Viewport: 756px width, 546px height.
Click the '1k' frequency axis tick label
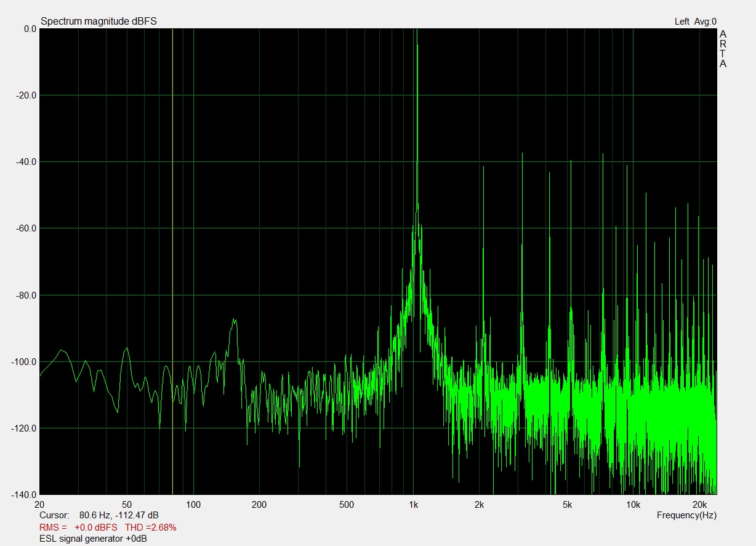(x=413, y=504)
